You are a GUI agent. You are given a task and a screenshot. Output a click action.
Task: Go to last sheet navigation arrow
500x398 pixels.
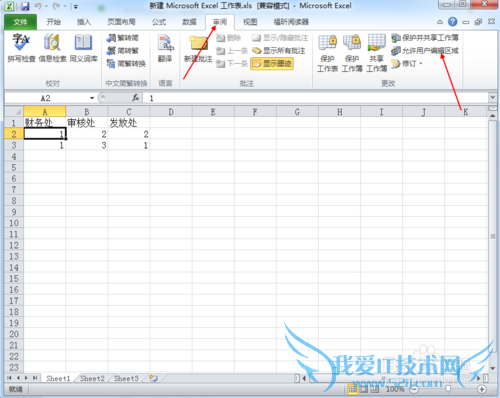pos(35,378)
